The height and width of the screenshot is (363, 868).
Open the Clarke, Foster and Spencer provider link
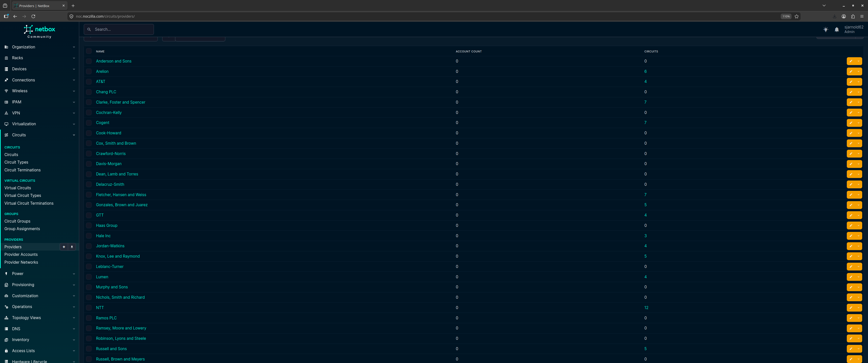click(121, 102)
